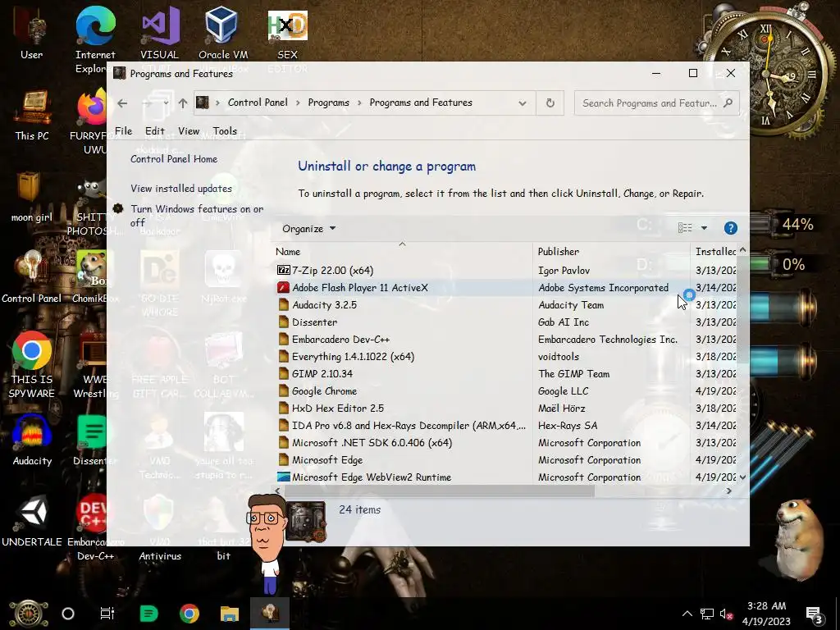Image resolution: width=840 pixels, height=630 pixels.
Task: Open the This PC desktop icon
Action: (x=32, y=116)
